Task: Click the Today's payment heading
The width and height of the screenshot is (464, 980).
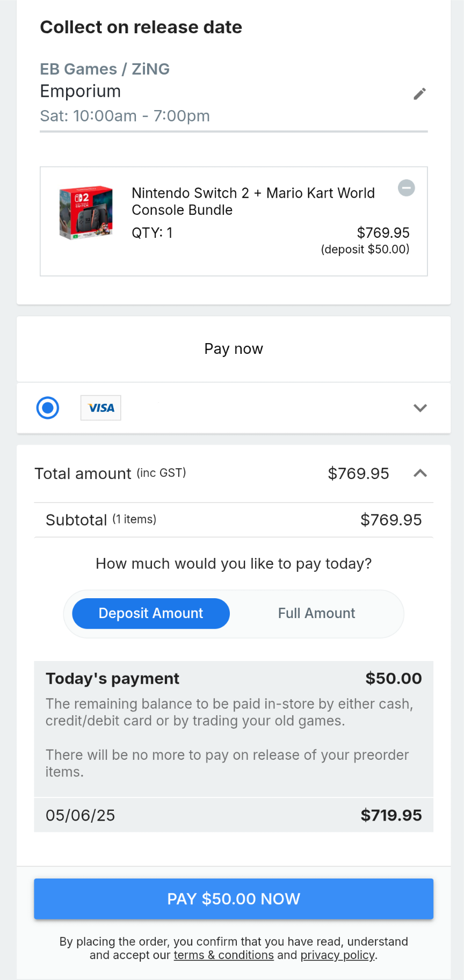Action: tap(112, 679)
